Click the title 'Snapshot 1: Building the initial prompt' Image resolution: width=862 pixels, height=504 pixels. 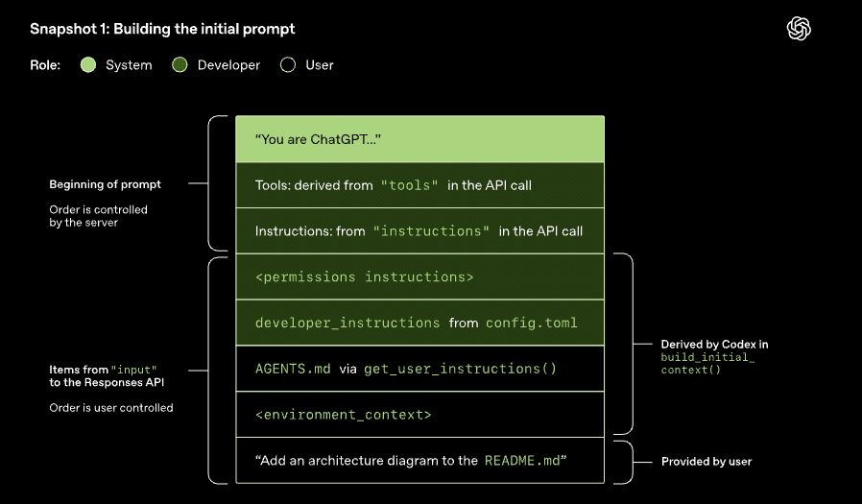(x=162, y=29)
